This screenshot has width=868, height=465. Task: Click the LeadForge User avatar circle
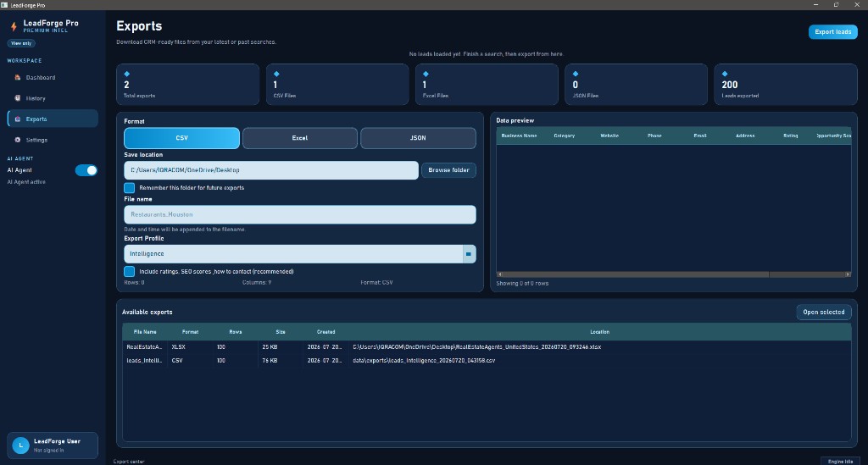[20, 445]
